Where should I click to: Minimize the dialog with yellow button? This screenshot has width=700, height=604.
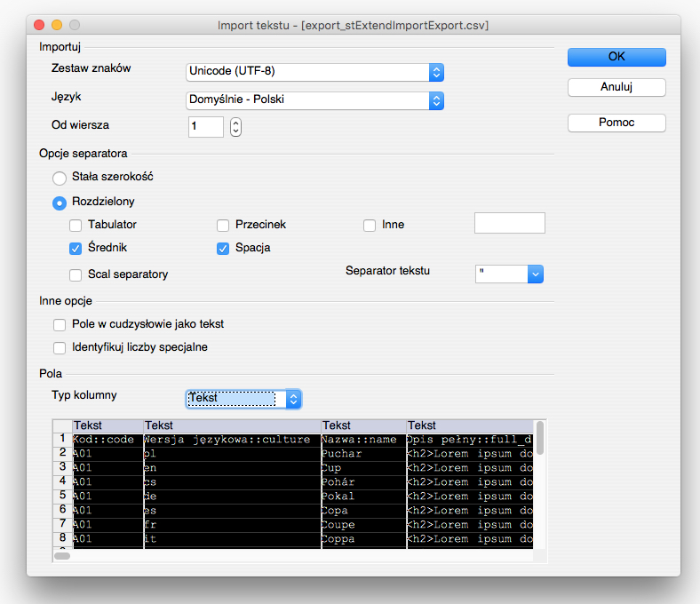click(x=57, y=25)
